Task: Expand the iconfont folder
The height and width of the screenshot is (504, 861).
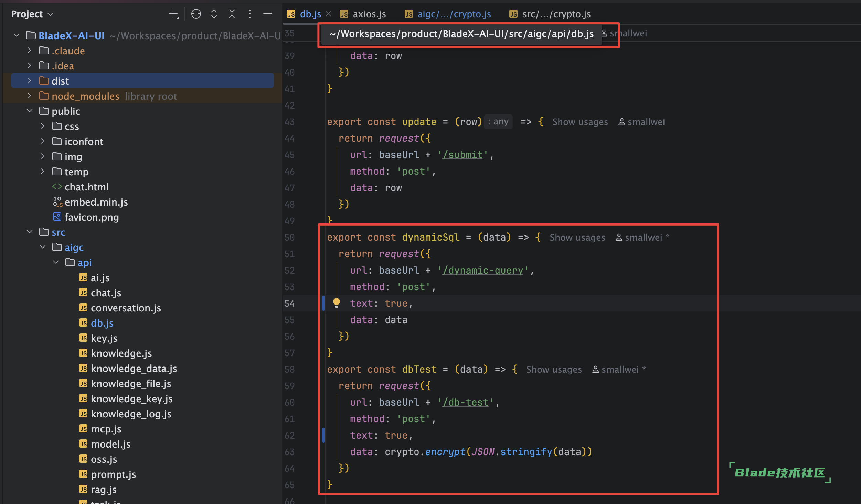Action: tap(43, 141)
